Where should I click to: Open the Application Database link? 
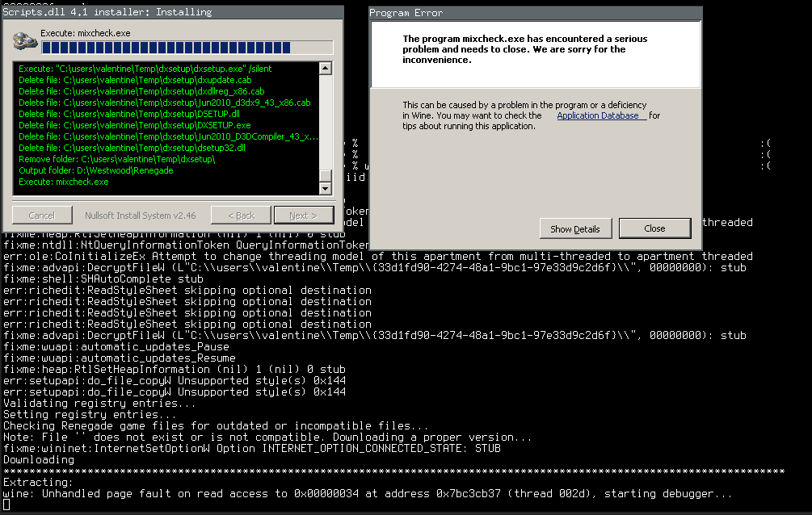[x=600, y=116]
